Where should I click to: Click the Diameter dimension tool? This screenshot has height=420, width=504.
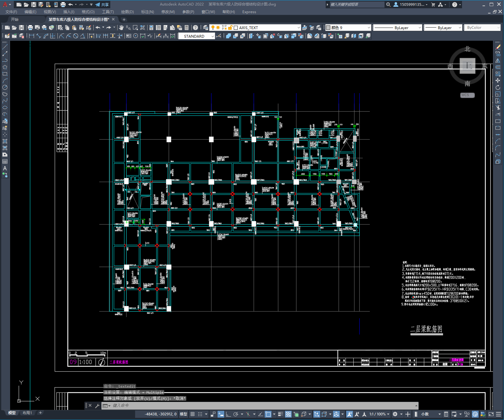tap(76, 36)
